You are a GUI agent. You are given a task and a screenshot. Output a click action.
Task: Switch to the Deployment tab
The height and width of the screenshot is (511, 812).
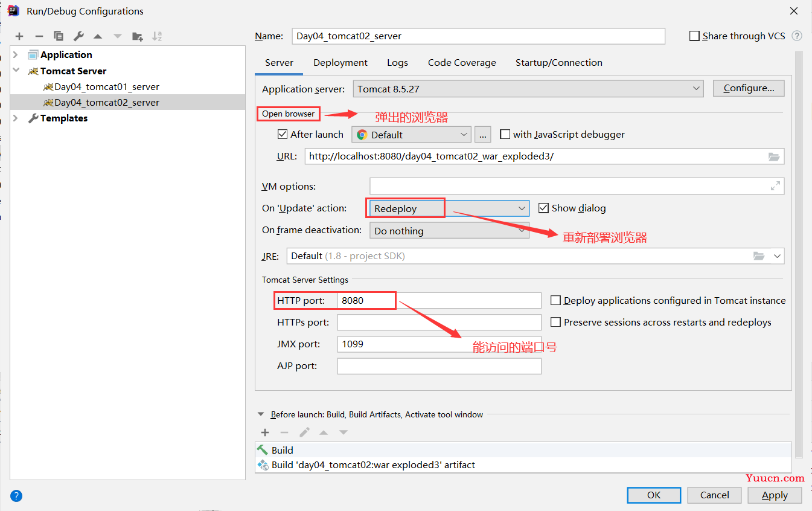[x=340, y=63]
